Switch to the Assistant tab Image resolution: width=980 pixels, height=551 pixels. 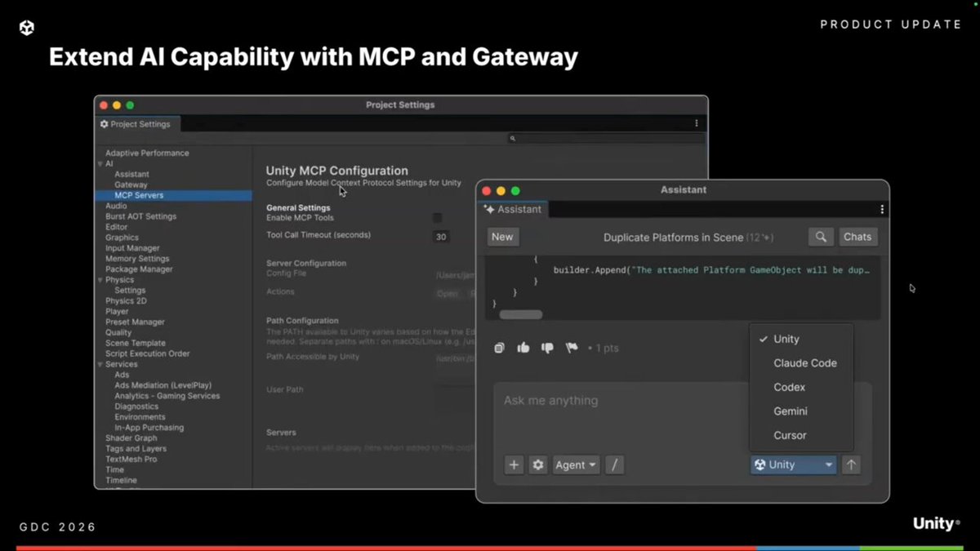pos(513,210)
